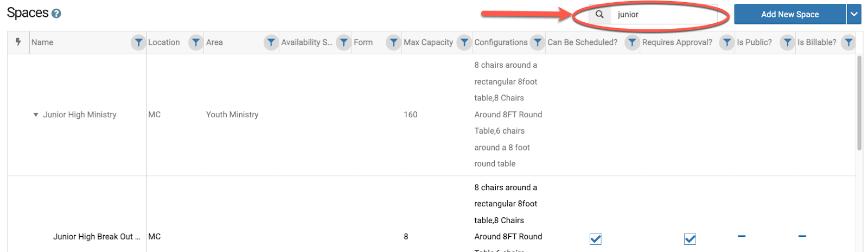Sort by the Max Capacity column header

pyautogui.click(x=428, y=42)
